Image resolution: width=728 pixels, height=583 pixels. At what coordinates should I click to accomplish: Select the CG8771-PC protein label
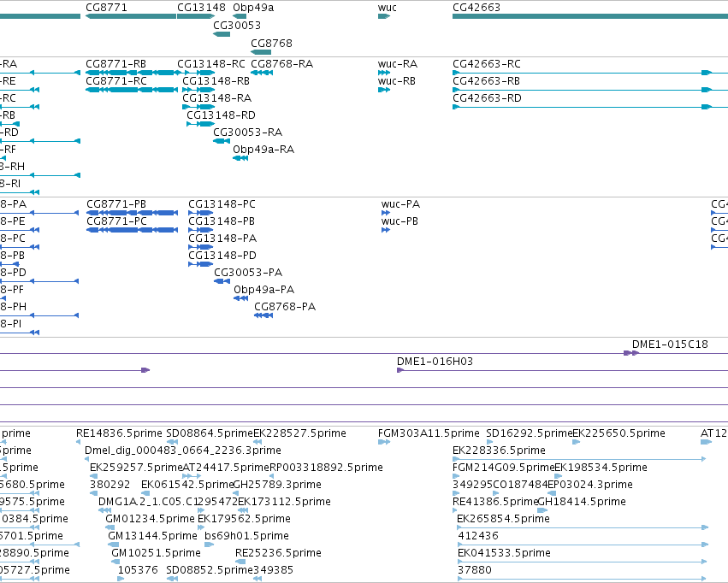click(x=117, y=221)
